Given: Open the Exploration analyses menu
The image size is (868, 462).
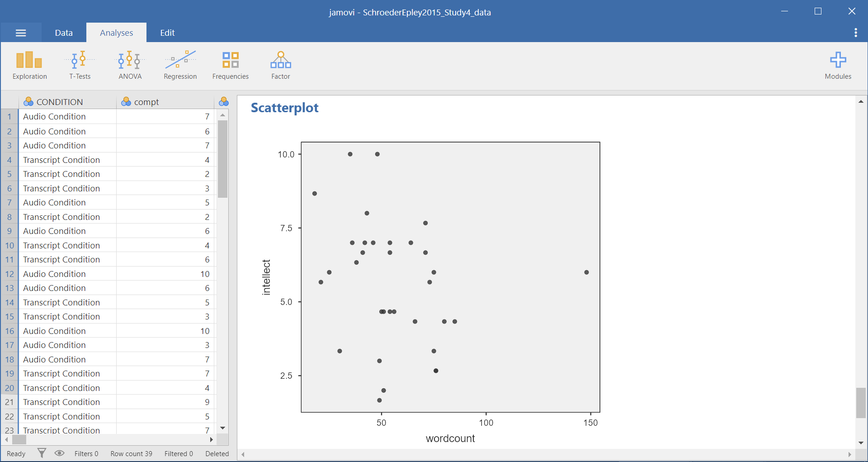Looking at the screenshot, I should (x=29, y=66).
